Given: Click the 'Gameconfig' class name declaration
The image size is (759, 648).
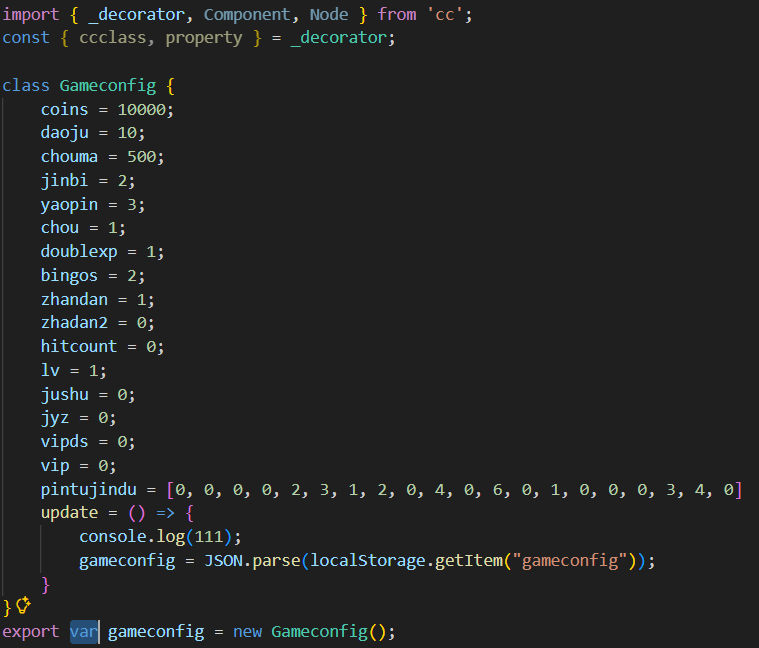Looking at the screenshot, I should (x=108, y=86).
